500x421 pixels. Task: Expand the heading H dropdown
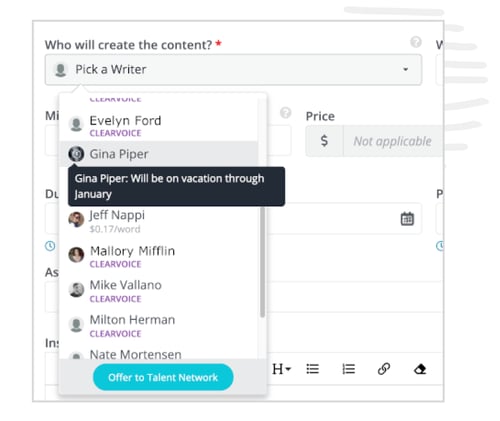pyautogui.click(x=282, y=369)
